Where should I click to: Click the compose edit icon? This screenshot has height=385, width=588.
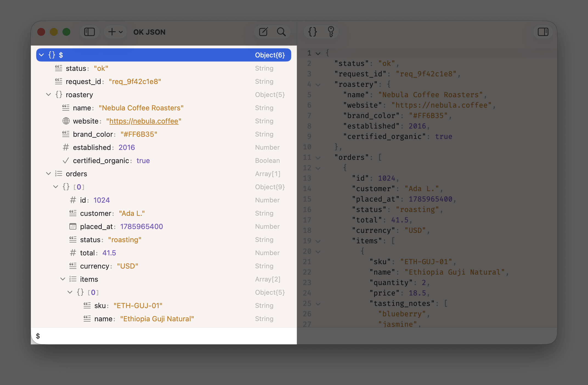point(263,32)
